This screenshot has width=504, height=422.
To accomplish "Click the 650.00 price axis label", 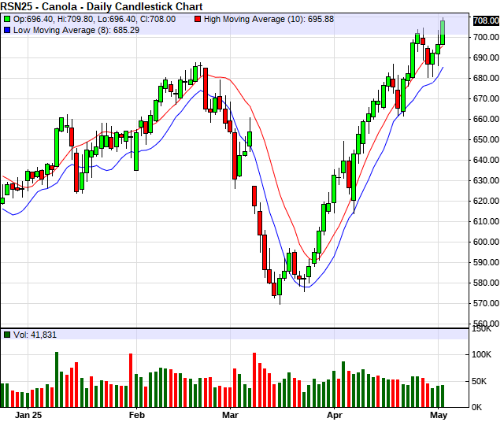I will tap(485, 139).
